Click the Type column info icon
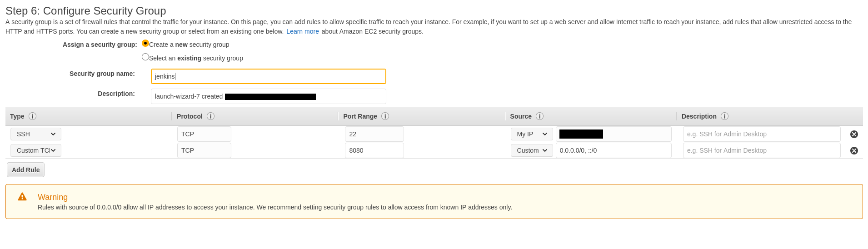 pos(32,116)
